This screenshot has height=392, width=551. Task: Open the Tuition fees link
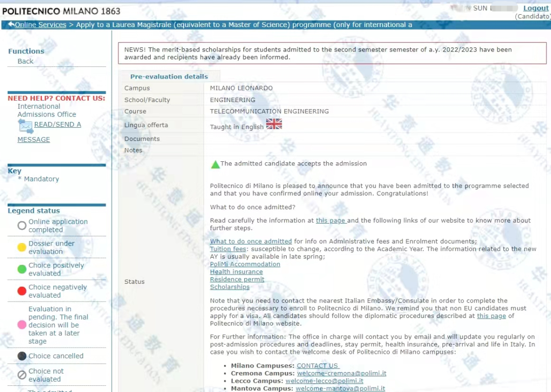click(x=228, y=249)
